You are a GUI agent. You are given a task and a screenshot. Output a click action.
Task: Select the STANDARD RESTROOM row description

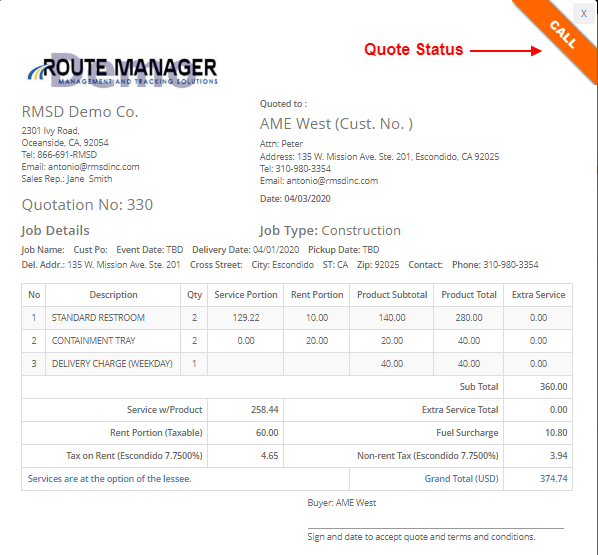[98, 318]
